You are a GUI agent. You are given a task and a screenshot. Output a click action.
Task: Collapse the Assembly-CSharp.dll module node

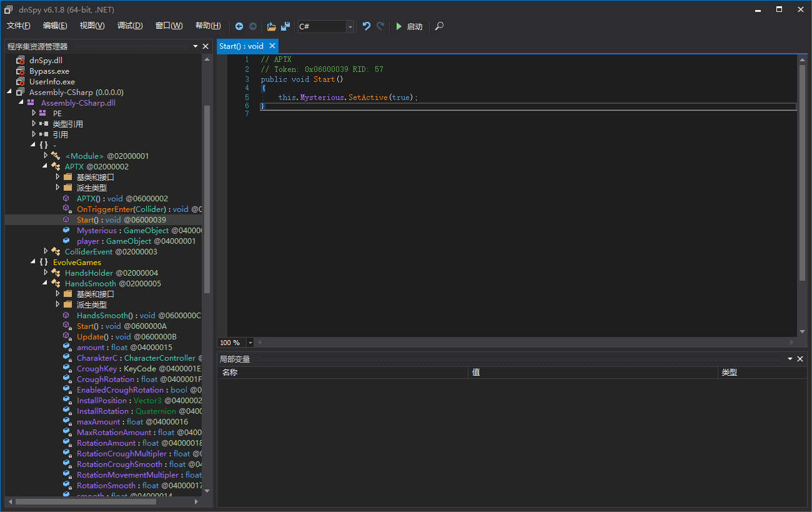pos(21,103)
